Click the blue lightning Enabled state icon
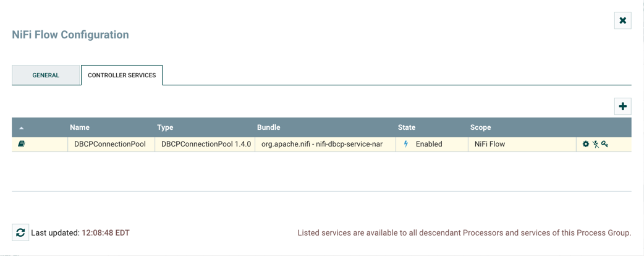644x256 pixels. 406,144
